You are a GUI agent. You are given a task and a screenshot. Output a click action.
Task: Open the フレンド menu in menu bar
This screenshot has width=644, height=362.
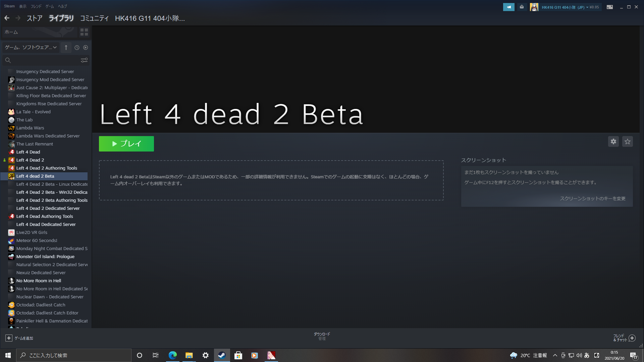(x=36, y=6)
